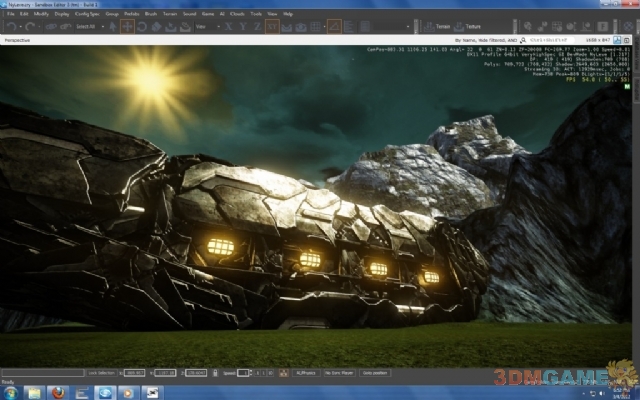Open the Snap to Grid size arrow

point(324,27)
